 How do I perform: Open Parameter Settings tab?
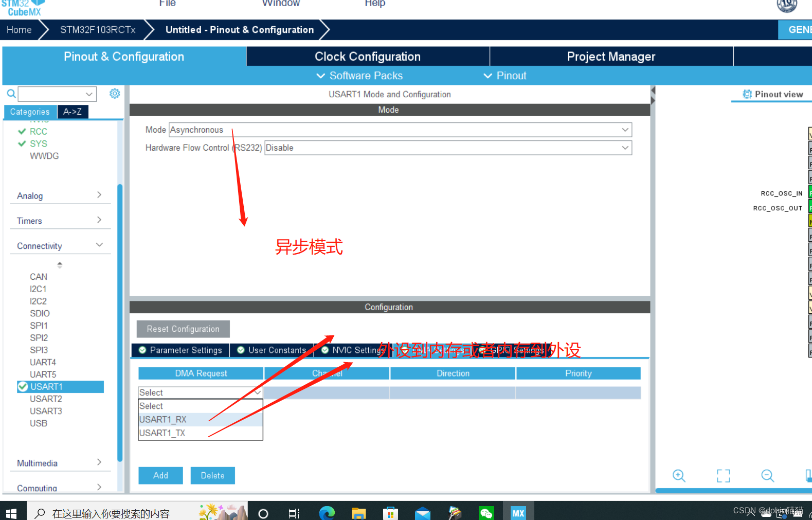(x=181, y=350)
